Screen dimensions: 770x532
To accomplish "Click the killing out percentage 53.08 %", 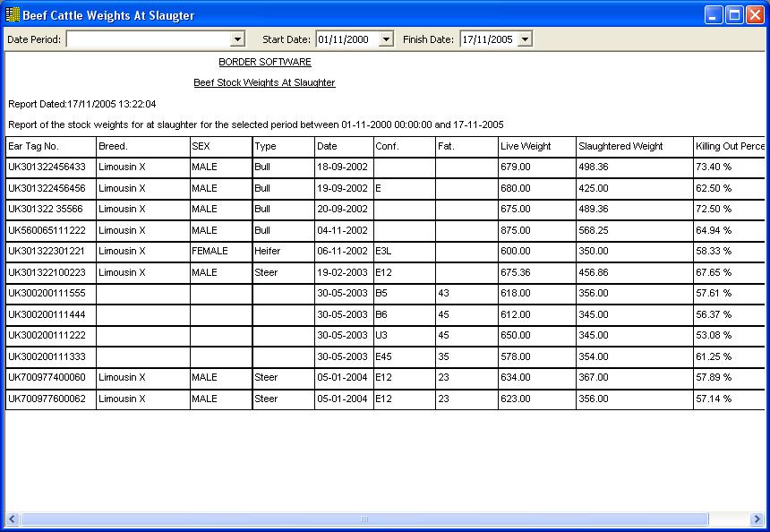I will pos(714,335).
